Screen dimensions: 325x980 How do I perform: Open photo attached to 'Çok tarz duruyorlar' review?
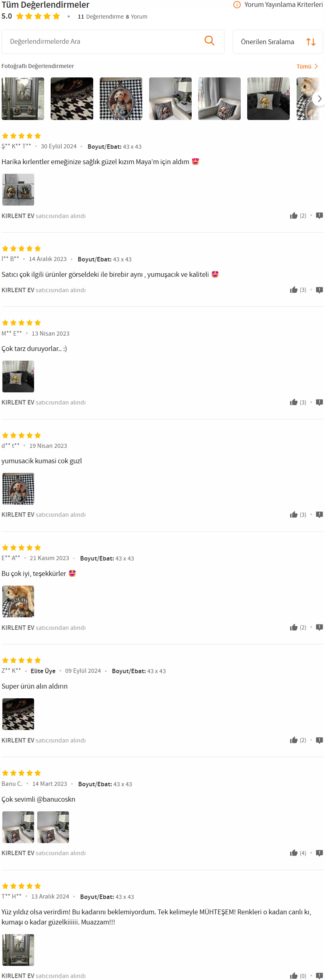coord(18,377)
